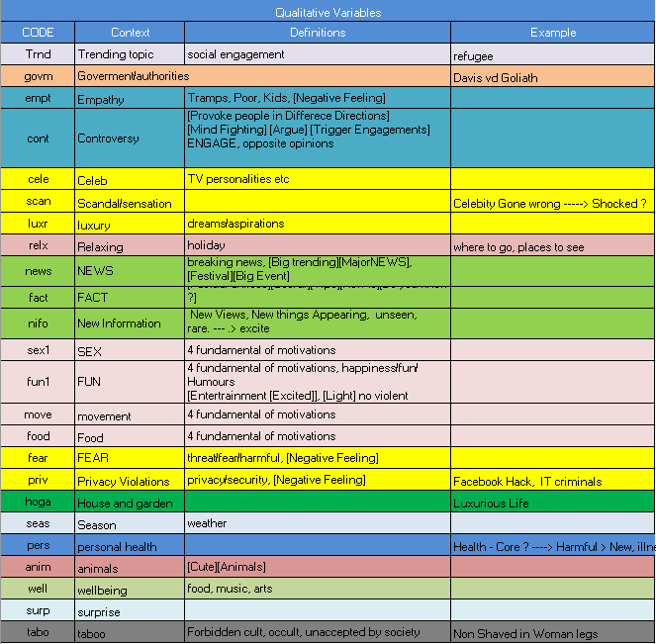Select the 'where to go, places to see' cell
Image resolution: width=656 pixels, height=644 pixels.
552,246
